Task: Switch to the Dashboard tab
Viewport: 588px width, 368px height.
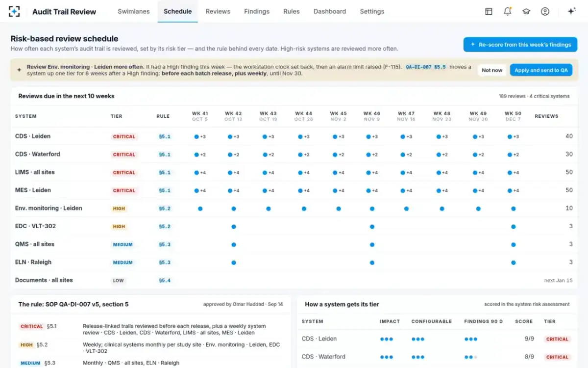Action: pos(330,11)
